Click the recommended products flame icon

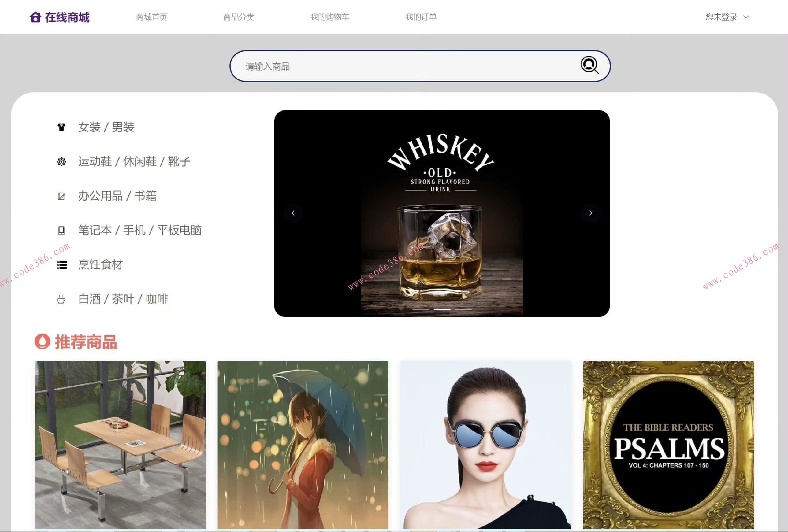42,342
